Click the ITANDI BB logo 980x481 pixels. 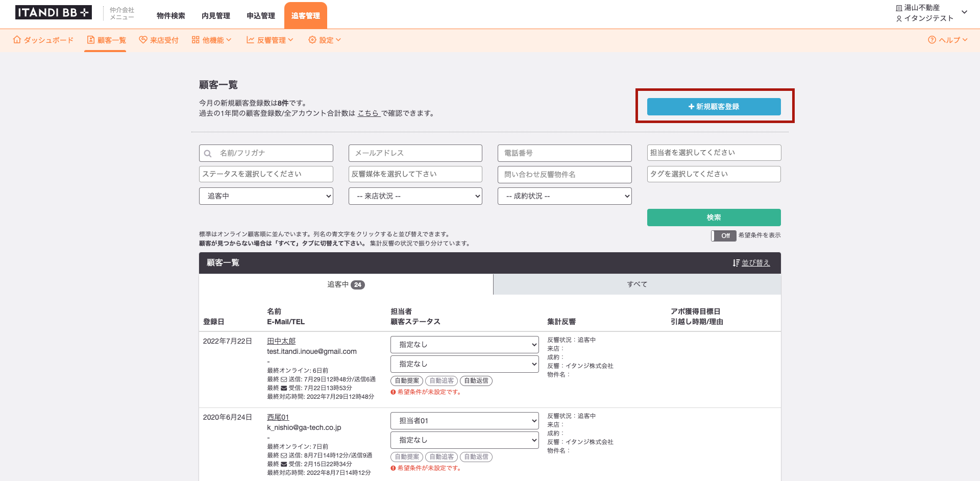click(x=54, y=12)
